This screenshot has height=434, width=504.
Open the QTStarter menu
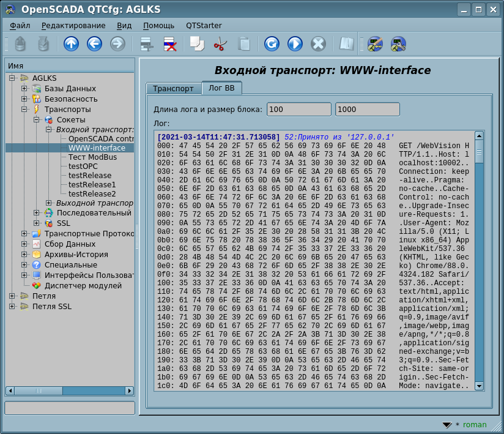point(204,26)
